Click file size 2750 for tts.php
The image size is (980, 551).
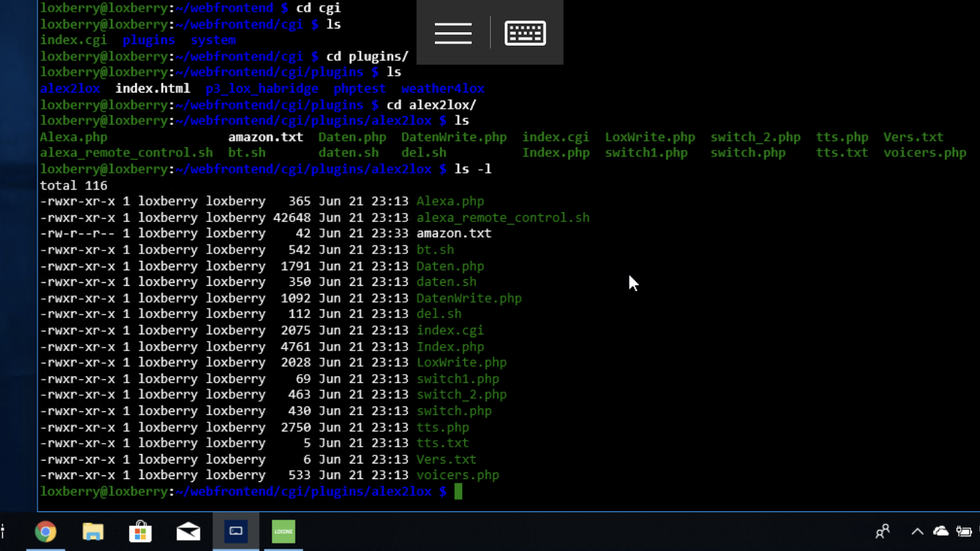point(295,427)
